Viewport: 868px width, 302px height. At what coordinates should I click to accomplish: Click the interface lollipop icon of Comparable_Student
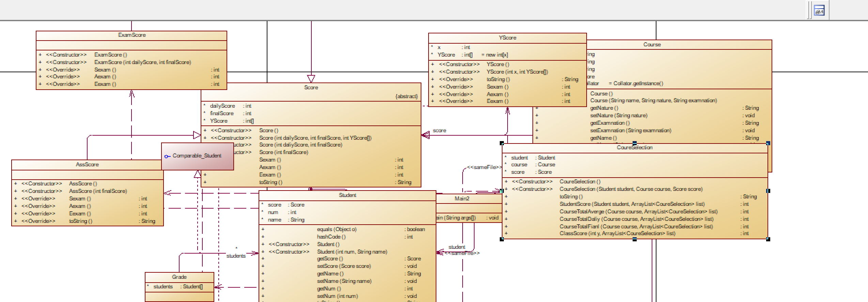point(167,156)
